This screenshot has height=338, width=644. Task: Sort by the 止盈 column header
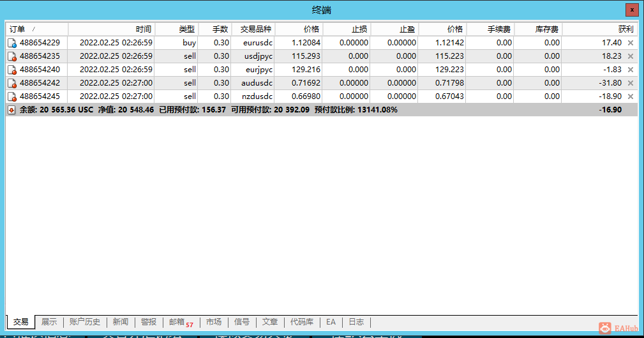pyautogui.click(x=394, y=29)
